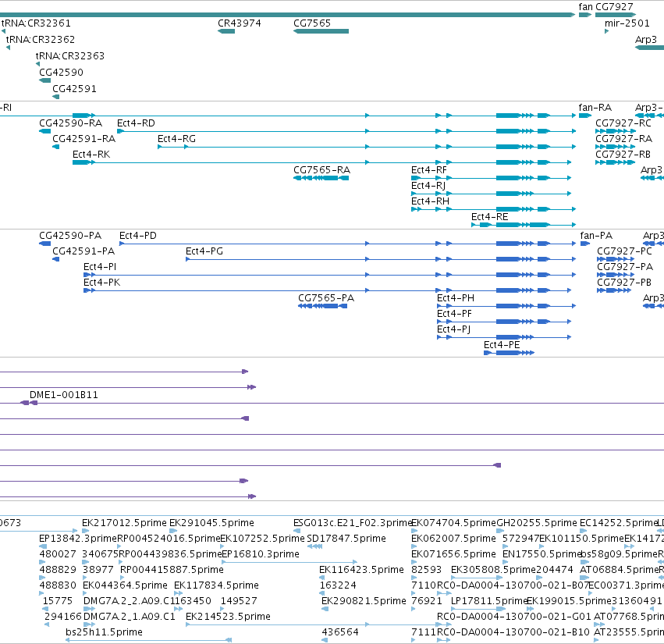Select the Ect4-RK transcript label
This screenshot has height=644, width=664.
click(91, 155)
